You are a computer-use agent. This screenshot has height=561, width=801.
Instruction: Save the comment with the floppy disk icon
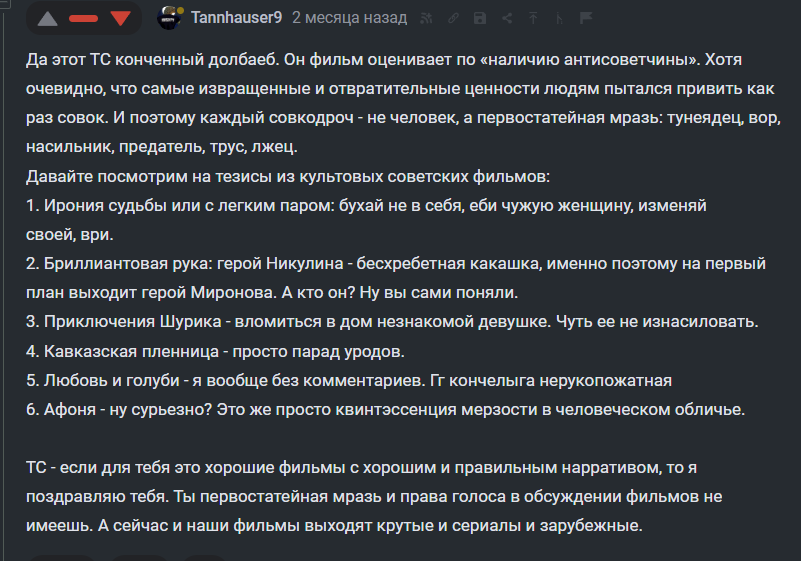(x=480, y=18)
